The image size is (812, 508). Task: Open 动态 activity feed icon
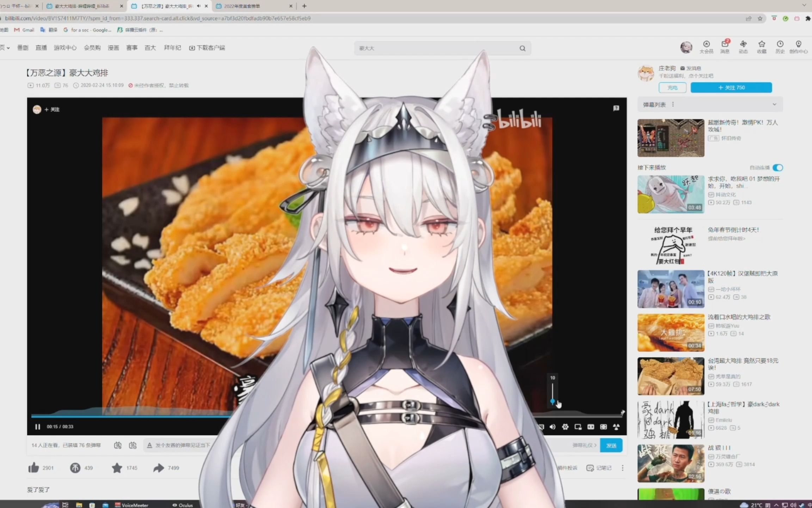coord(743,47)
